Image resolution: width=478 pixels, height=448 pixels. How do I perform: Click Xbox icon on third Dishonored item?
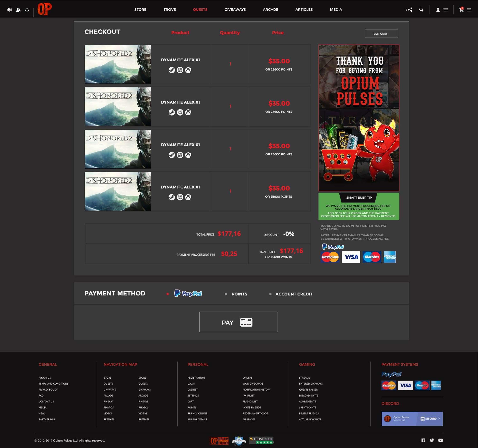[x=188, y=155]
